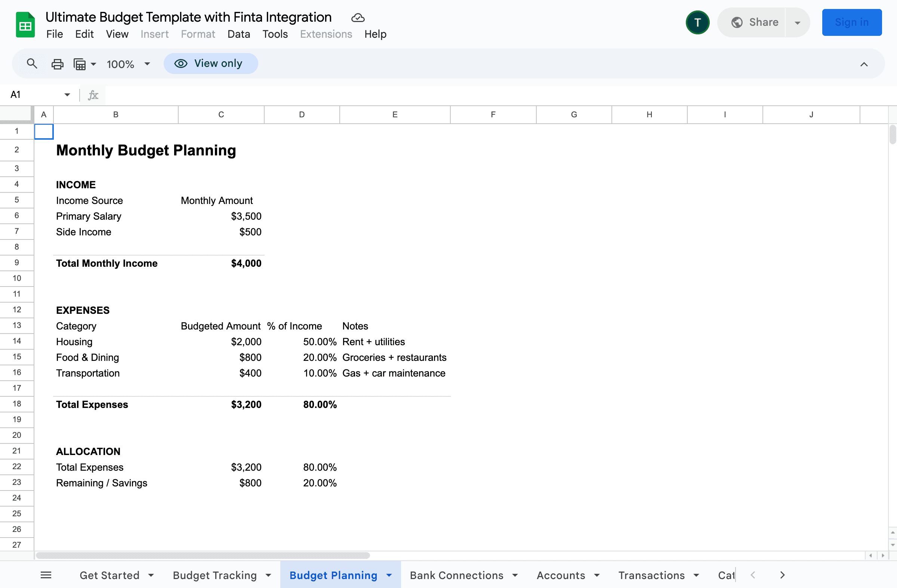Click the Share button

[752, 22]
